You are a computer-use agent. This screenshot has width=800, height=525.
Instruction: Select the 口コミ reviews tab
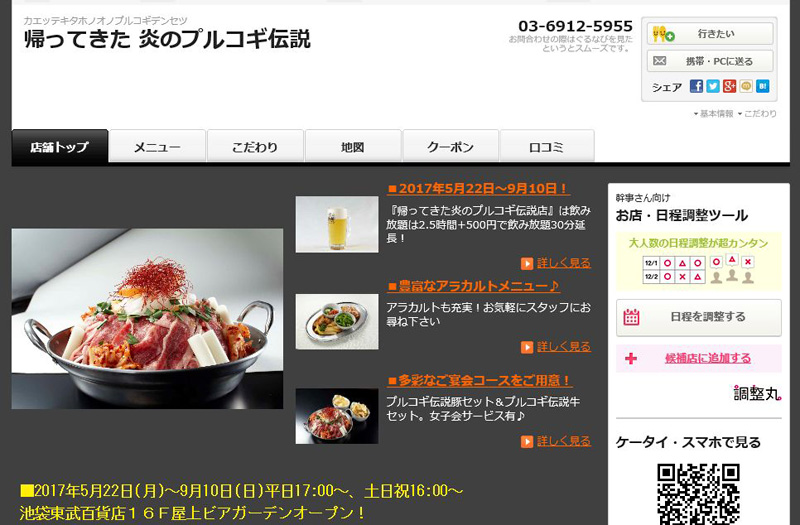pyautogui.click(x=547, y=147)
